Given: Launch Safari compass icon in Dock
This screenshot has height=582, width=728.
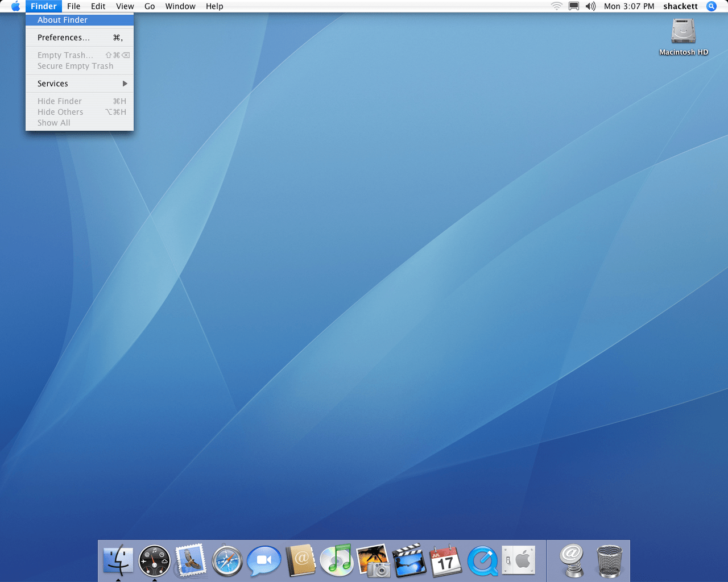Looking at the screenshot, I should (x=227, y=561).
